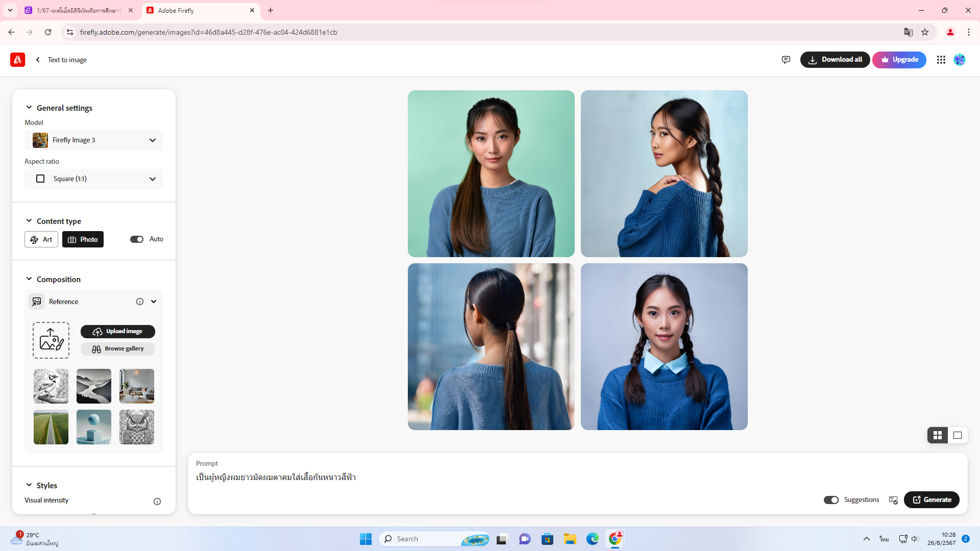Click the Reference info icon
This screenshot has width=980, height=551.
coord(139,302)
